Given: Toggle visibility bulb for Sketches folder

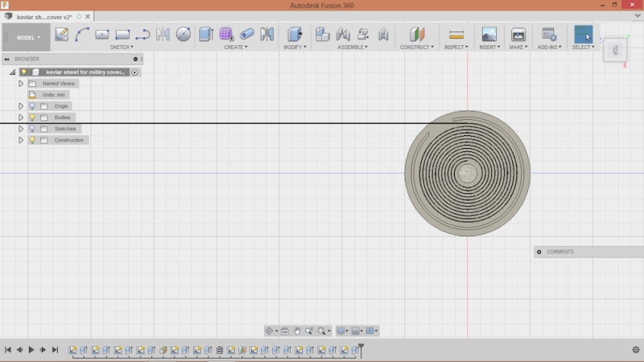Looking at the screenshot, I should coord(32,129).
